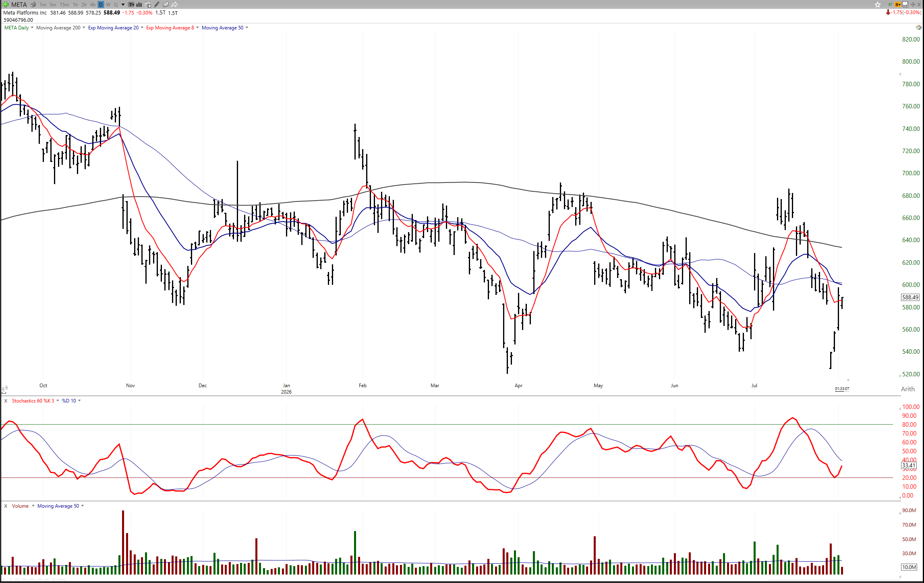Switch to the Weekly (W) timeframe
This screenshot has height=583, width=924.
(108, 5)
